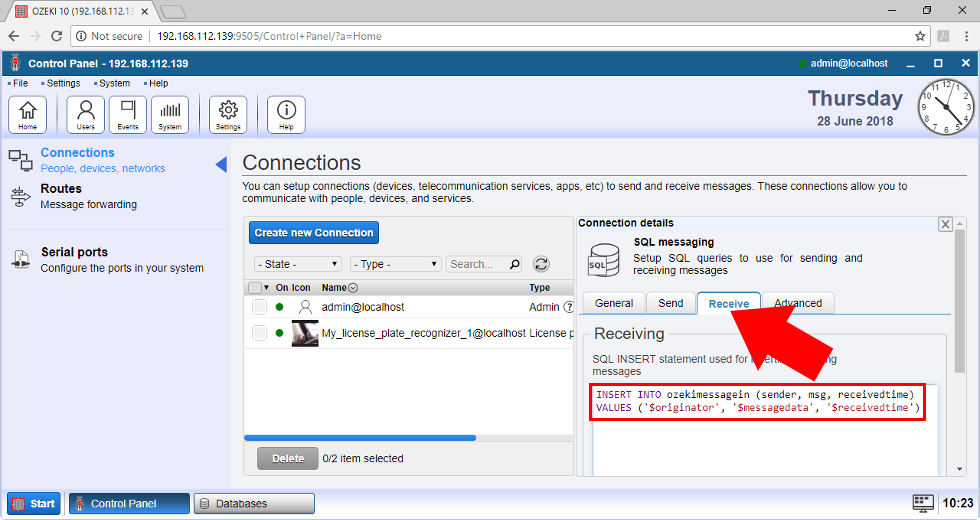
Task: Open the Home toolbar icon
Action: coord(27,115)
